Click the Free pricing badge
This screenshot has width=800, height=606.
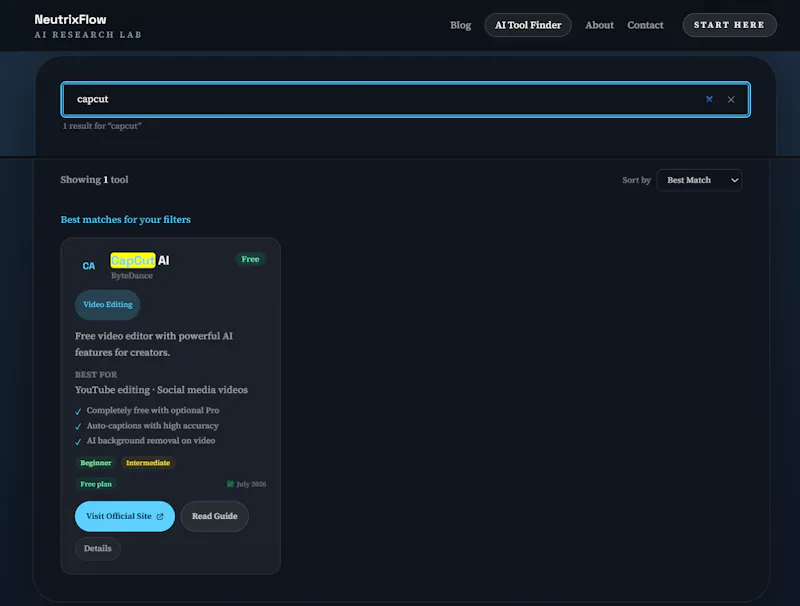(x=250, y=259)
